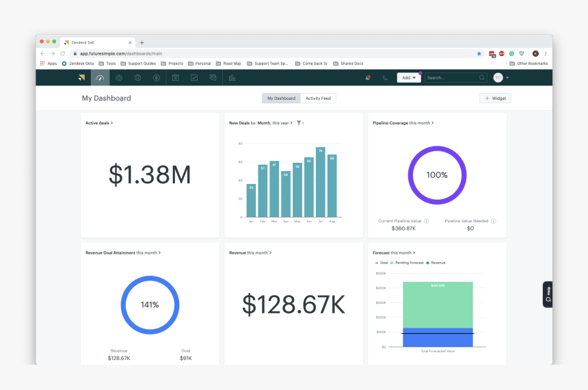Expand the user profile avatar menu
Image resolution: width=588 pixels, height=390 pixels.
tap(500, 78)
